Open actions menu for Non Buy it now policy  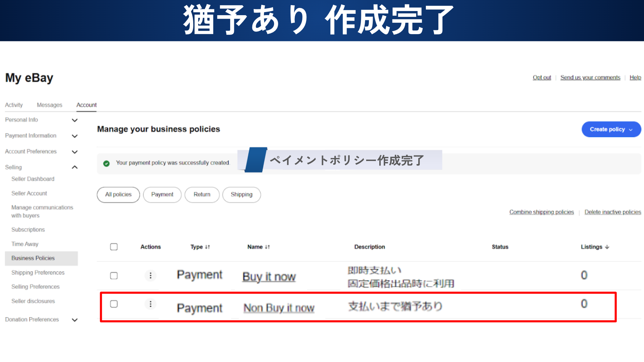pos(150,304)
